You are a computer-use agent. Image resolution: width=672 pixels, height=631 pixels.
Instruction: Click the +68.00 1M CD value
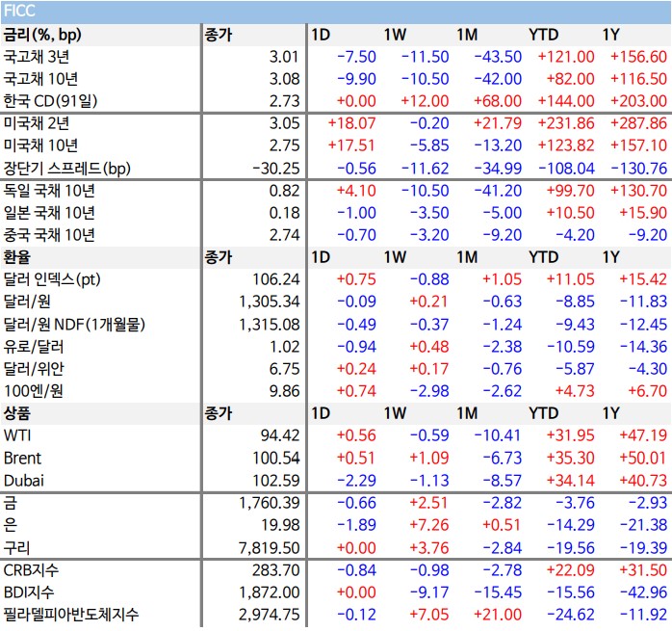pyautogui.click(x=498, y=101)
